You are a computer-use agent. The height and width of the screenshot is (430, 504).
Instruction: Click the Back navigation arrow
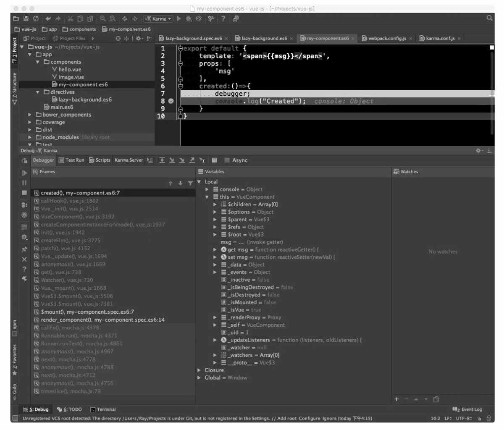click(x=125, y=18)
